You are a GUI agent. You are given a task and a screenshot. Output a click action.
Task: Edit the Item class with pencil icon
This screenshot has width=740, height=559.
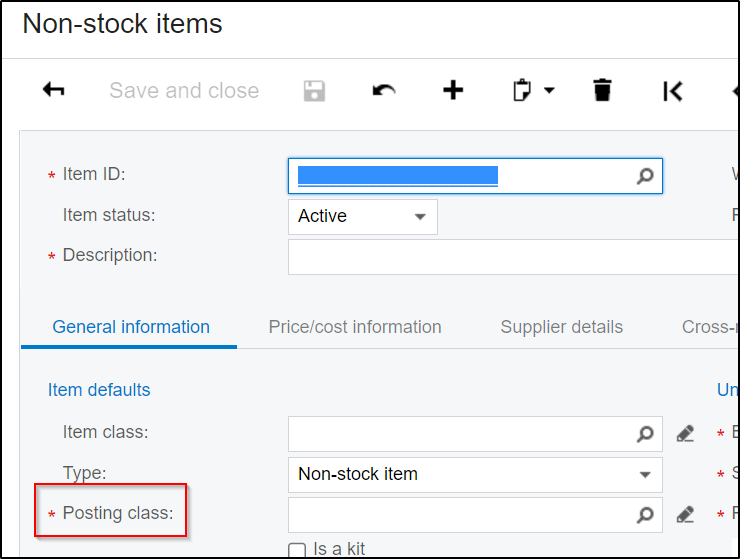[685, 434]
